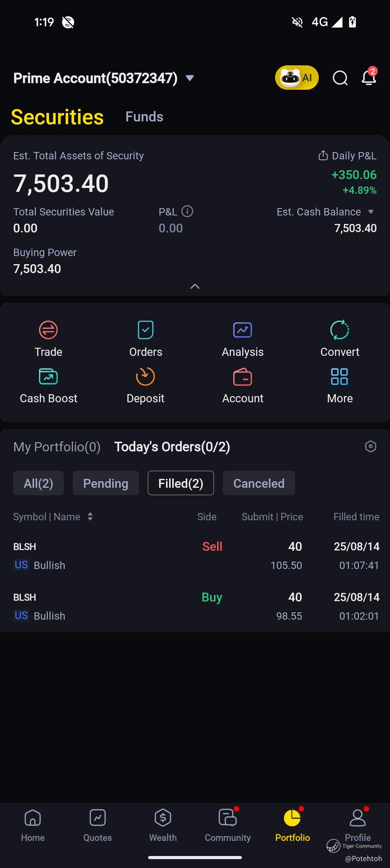Show Canceled orders filter
Screen dimensions: 390x868
pyautogui.click(x=259, y=483)
